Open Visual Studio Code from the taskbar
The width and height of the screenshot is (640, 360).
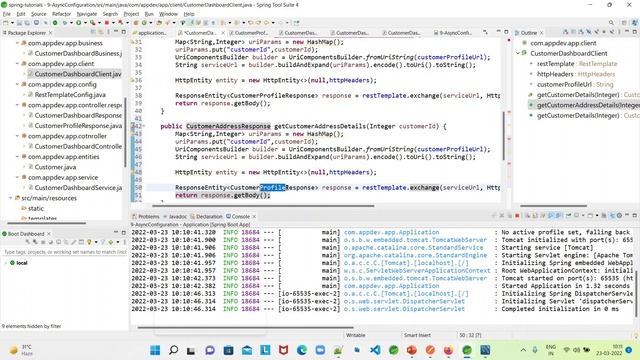click(375, 350)
